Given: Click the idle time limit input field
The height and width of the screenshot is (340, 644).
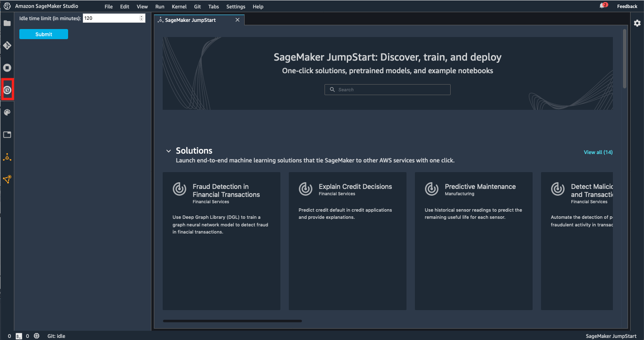Looking at the screenshot, I should pyautogui.click(x=114, y=18).
